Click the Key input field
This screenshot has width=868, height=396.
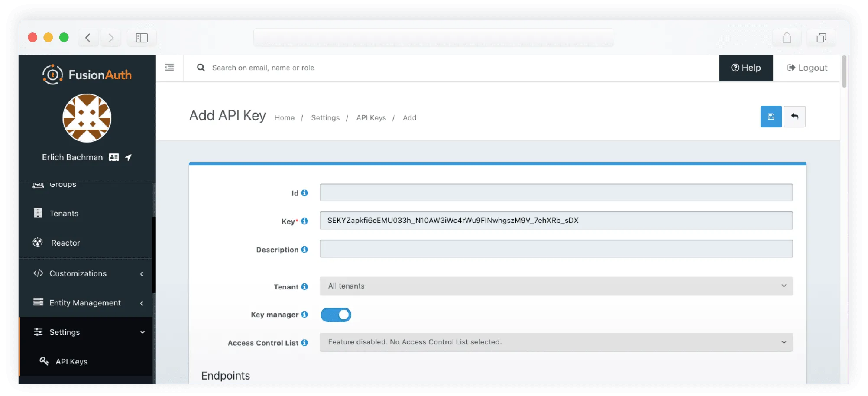556,221
